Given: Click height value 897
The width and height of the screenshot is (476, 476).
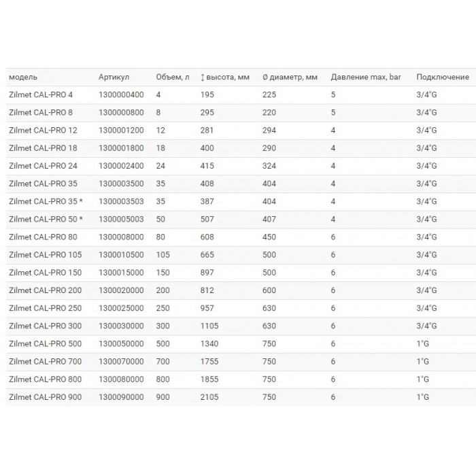Looking at the screenshot, I should point(207,273).
